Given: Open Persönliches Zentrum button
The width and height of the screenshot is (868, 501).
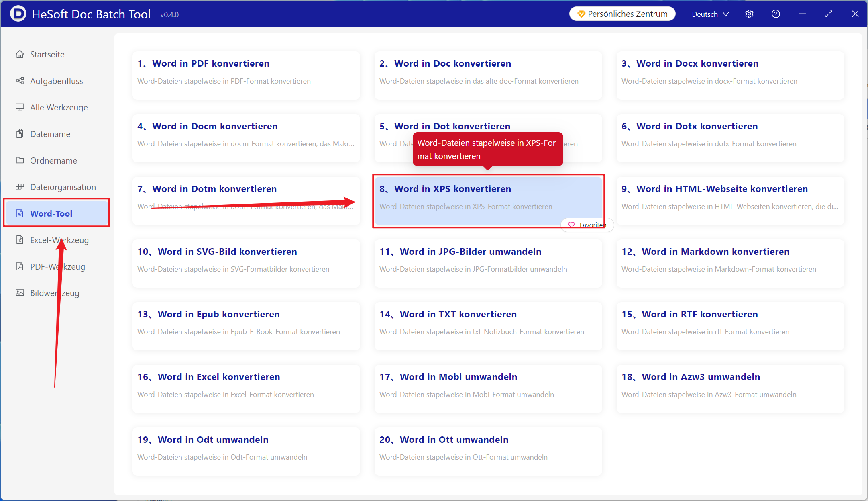Looking at the screenshot, I should pos(622,14).
